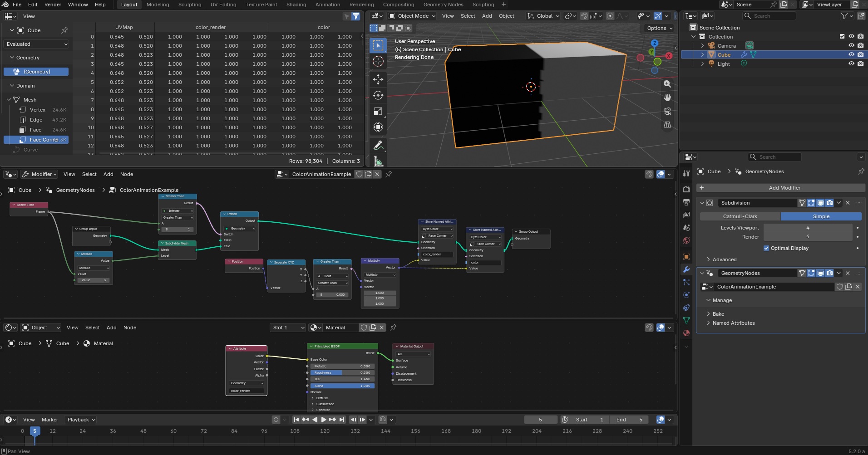The image size is (868, 455).
Task: Open the Evaluated dropdown in spreadsheet
Action: 37,44
